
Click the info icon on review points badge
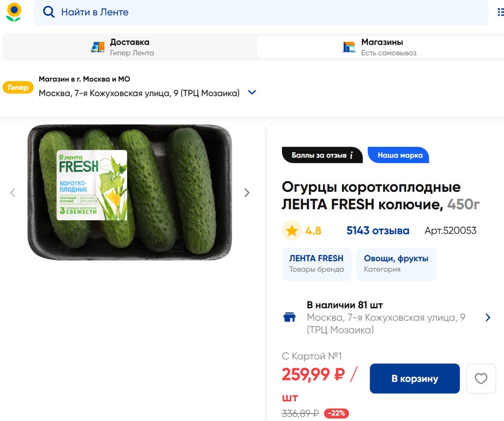tap(351, 155)
